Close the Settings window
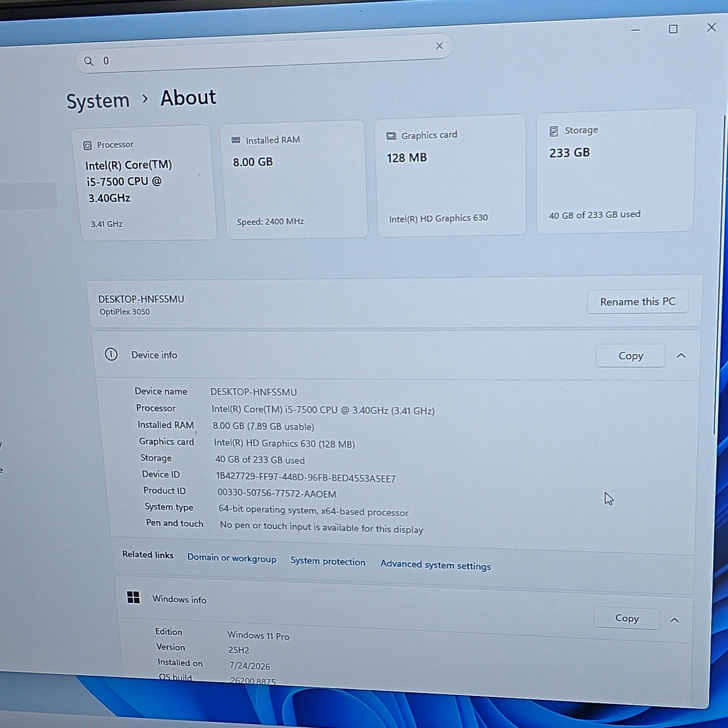 (x=711, y=27)
